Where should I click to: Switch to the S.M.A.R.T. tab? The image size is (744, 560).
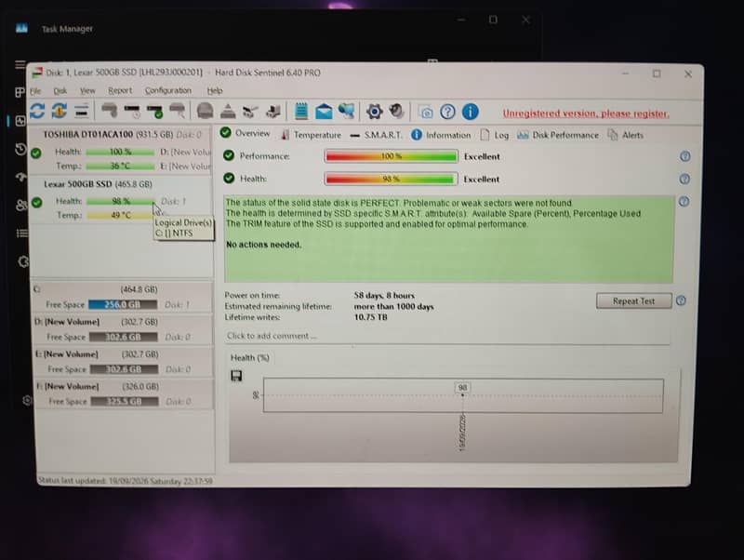coord(376,135)
